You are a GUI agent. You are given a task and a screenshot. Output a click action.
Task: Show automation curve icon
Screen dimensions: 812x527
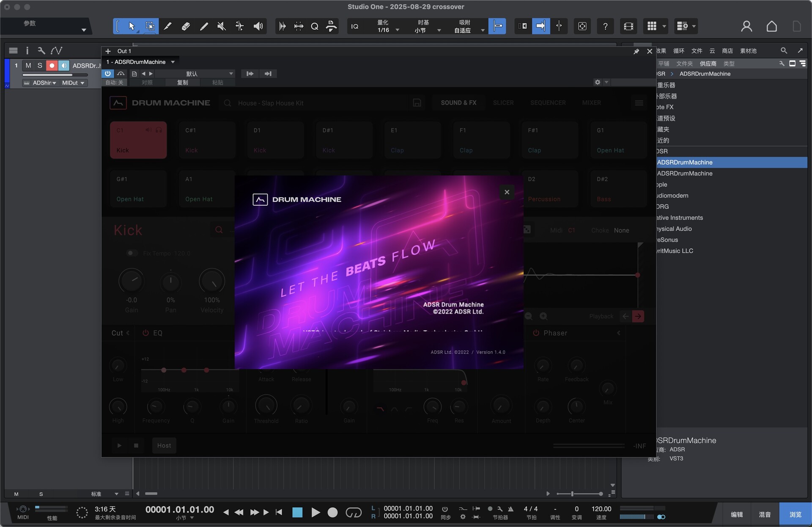[56, 51]
